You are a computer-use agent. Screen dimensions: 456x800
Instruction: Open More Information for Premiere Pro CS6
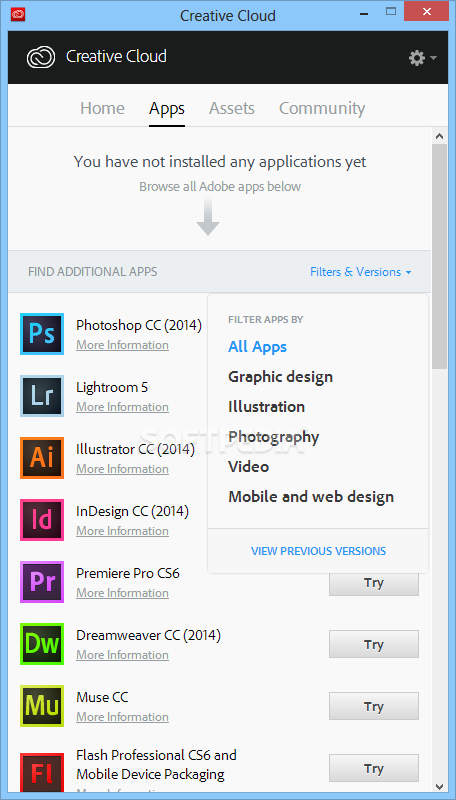click(122, 593)
